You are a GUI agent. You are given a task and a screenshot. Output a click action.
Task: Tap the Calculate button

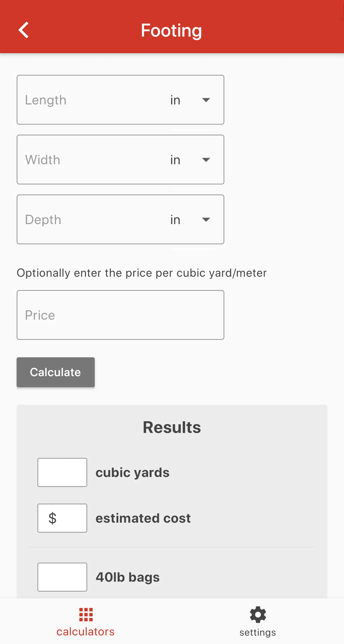click(56, 372)
